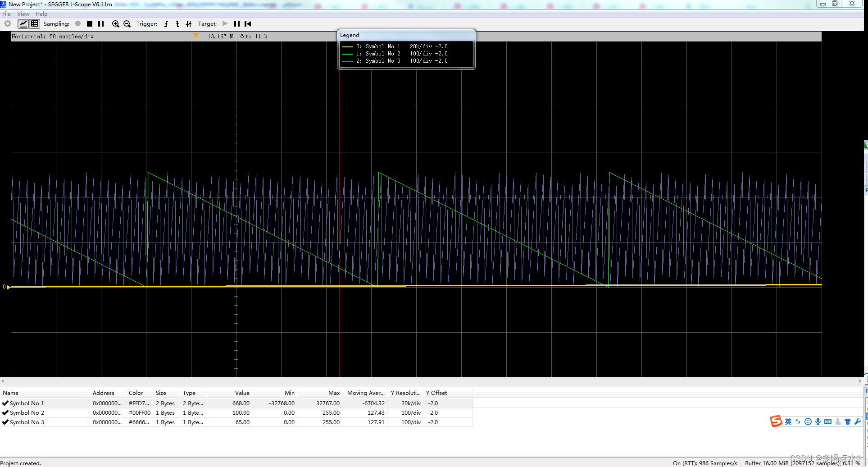Screen dimensions: 868x467
Task: Untick the Symbol No 1 checkbox
Action: pyautogui.click(x=5, y=403)
